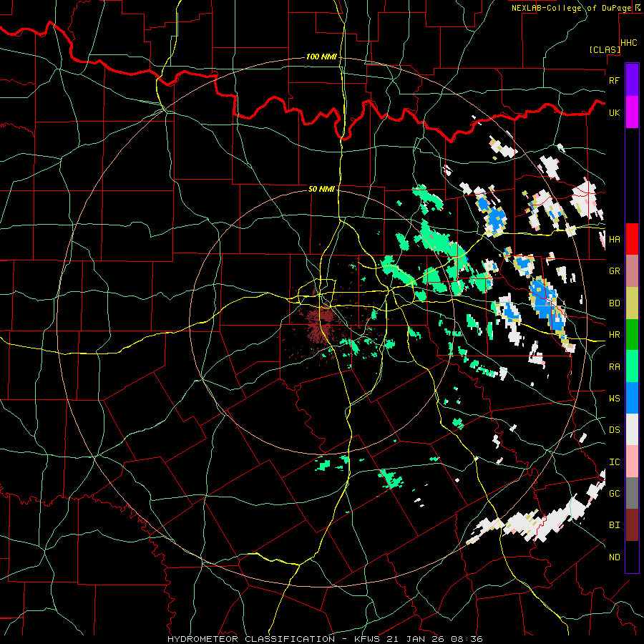Click the 'BD' legend label

click(614, 303)
